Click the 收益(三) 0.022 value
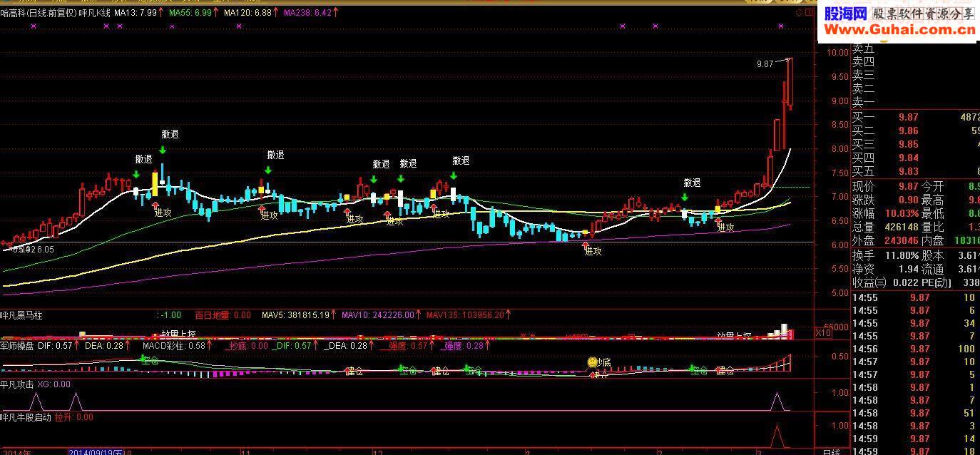Viewport: 980px width, 455px height. (906, 282)
